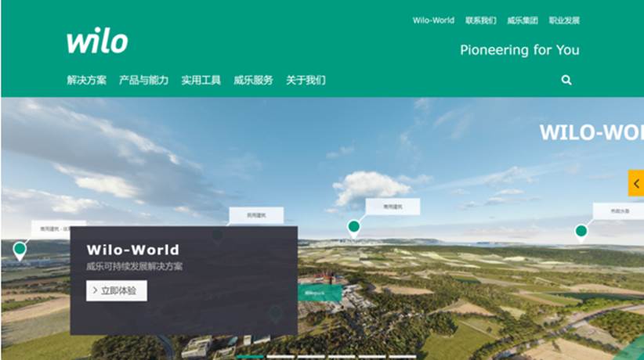Click the Wilo logo
Viewport: 644px width, 360px height.
click(97, 40)
